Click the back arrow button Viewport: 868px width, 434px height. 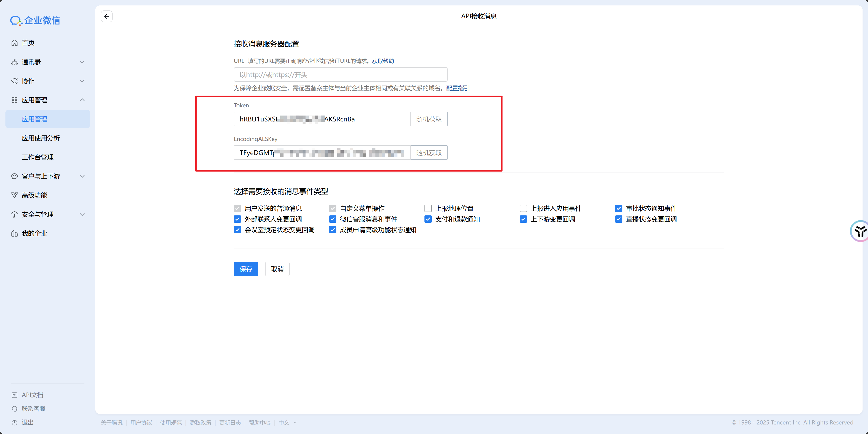pyautogui.click(x=106, y=16)
